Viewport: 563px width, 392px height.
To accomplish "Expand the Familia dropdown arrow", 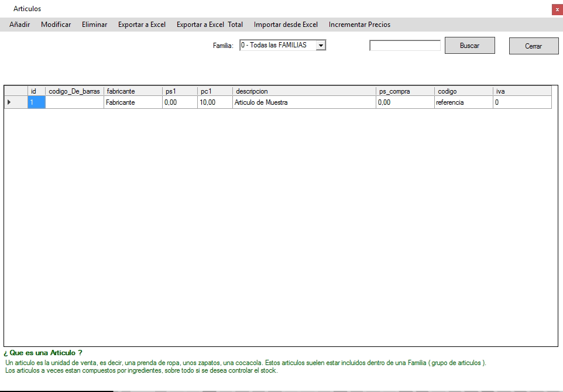I will 321,45.
